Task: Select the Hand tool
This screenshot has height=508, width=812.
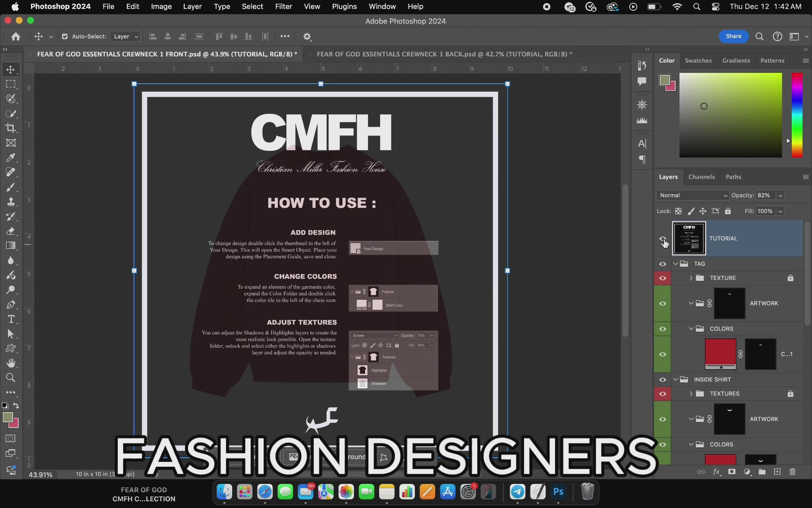Action: point(10,363)
